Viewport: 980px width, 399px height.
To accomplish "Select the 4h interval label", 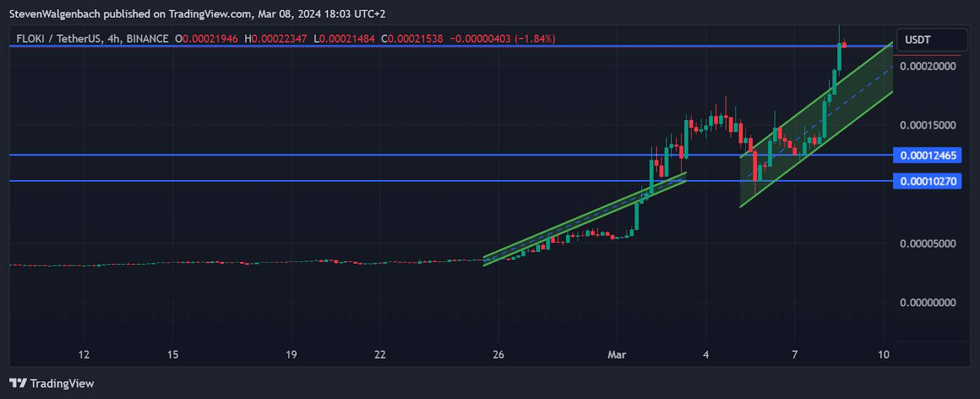I will (114, 39).
